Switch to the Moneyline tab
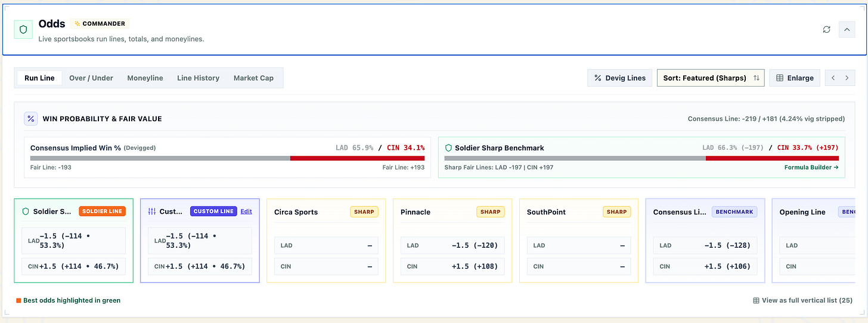 145,78
